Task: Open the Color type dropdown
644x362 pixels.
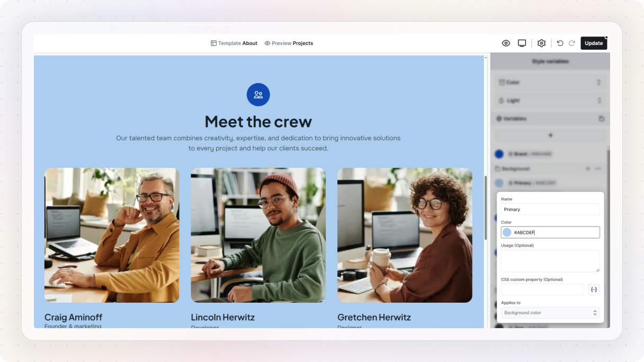Action: click(550, 83)
